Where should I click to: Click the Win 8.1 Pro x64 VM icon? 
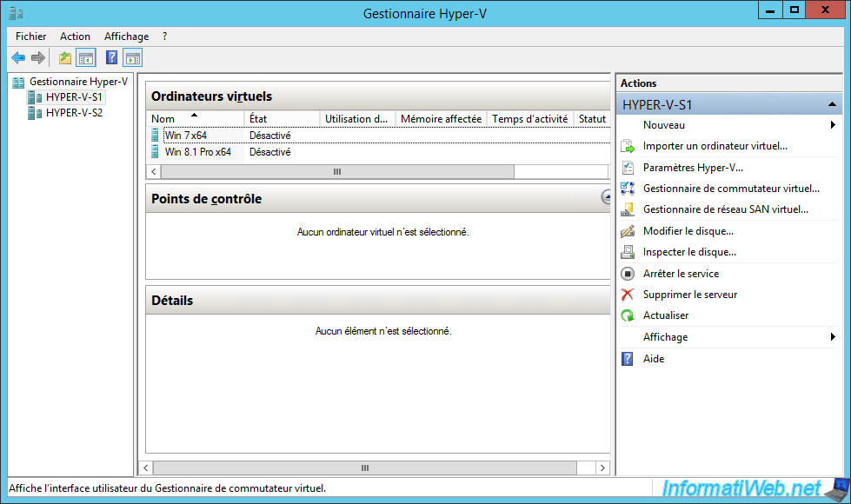(156, 151)
